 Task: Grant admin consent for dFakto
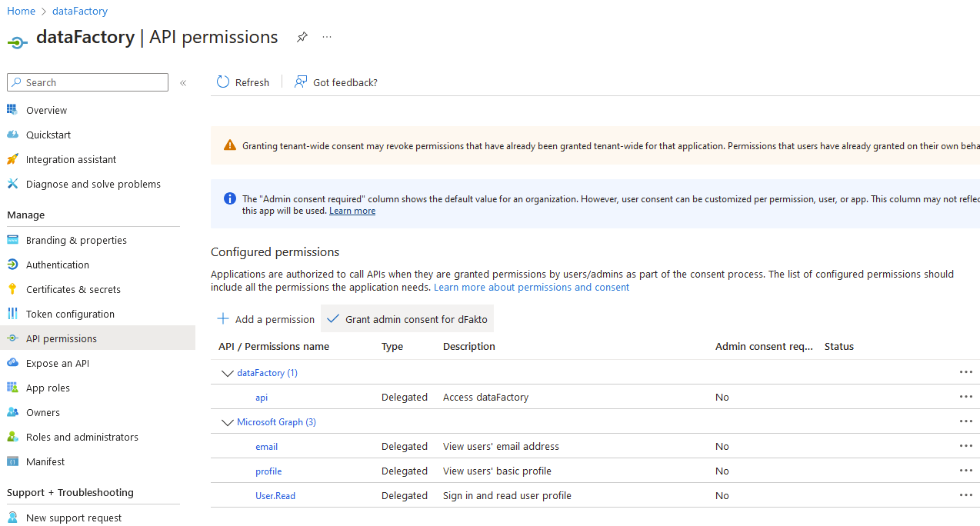point(408,319)
